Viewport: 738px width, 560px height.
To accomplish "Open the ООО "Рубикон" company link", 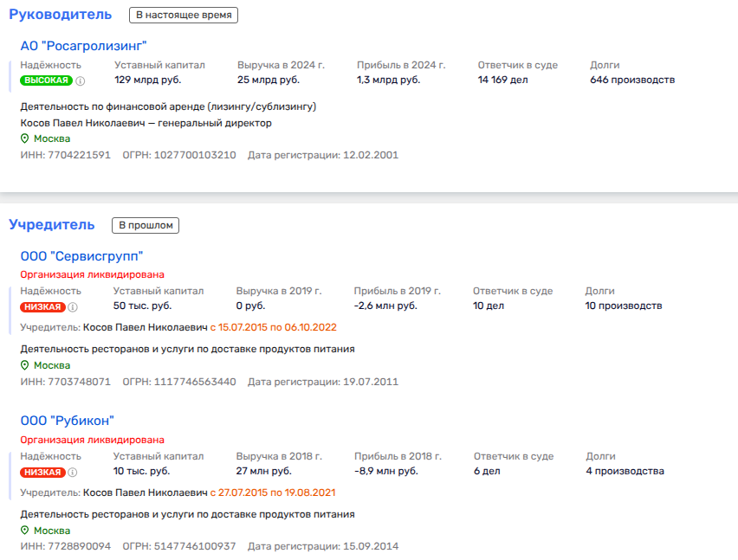I will point(67,421).
